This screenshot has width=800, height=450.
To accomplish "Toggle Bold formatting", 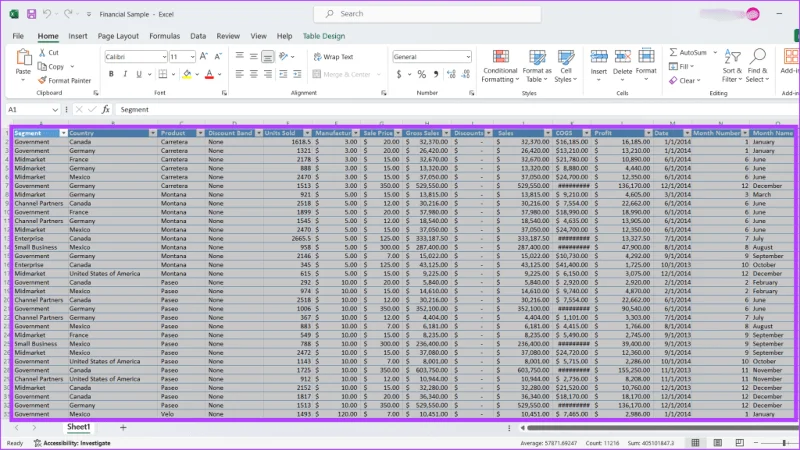I will [x=111, y=74].
